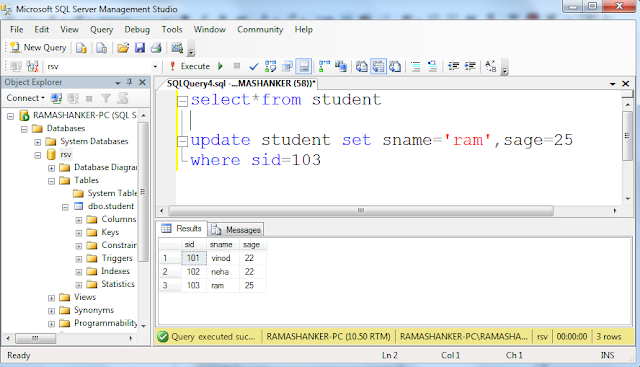Open the File menu

[17, 29]
